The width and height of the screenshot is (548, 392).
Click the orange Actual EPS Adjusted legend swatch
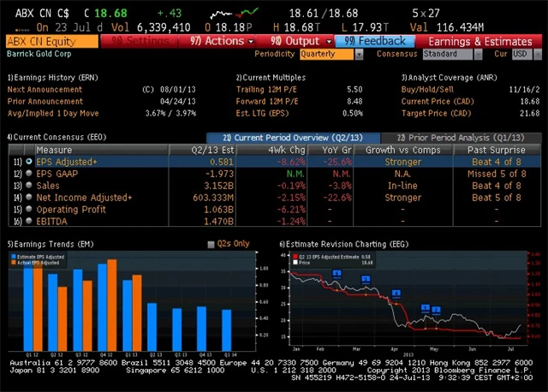[x=12, y=262]
